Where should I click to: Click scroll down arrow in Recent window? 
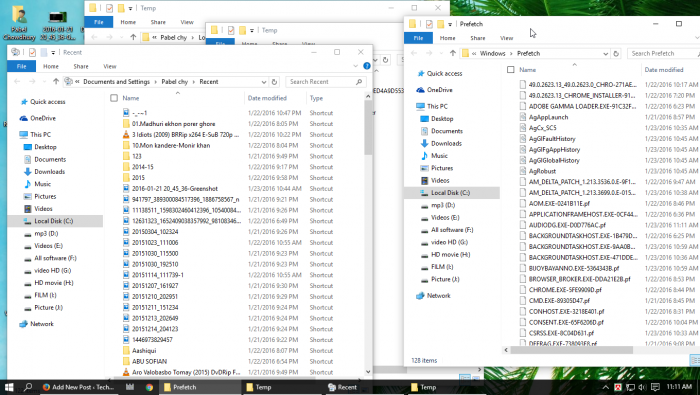[x=368, y=372]
